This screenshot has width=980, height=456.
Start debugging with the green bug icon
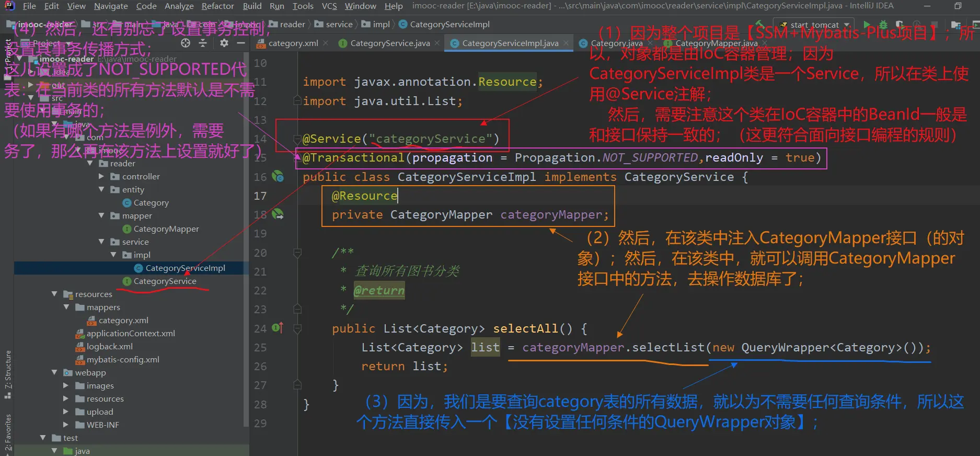(x=883, y=25)
